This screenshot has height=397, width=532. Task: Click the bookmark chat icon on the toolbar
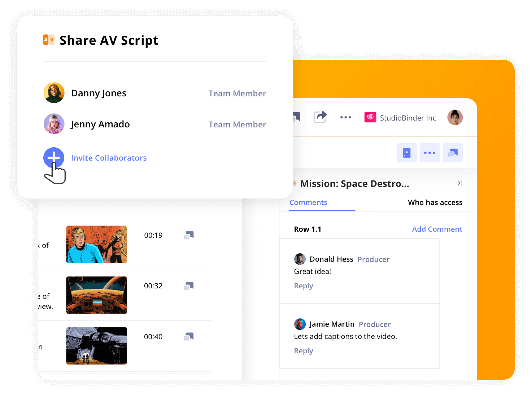click(x=295, y=117)
